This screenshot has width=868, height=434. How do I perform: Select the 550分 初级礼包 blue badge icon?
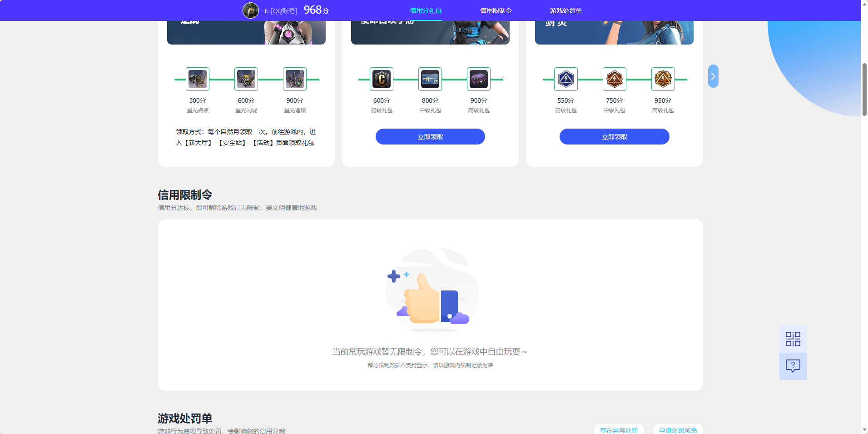(566, 79)
